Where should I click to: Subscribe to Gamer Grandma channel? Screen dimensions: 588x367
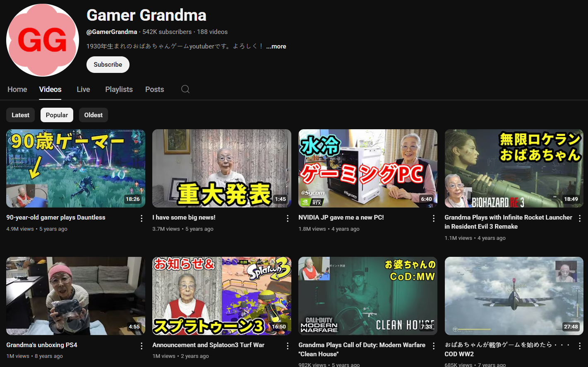click(x=108, y=65)
